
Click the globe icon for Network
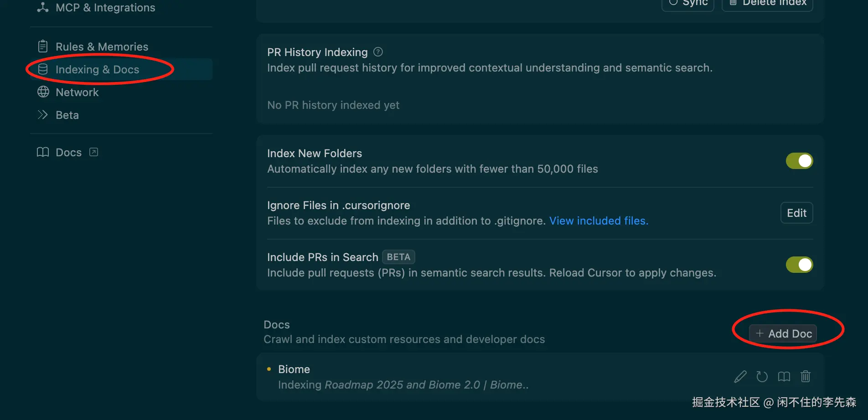(x=43, y=92)
